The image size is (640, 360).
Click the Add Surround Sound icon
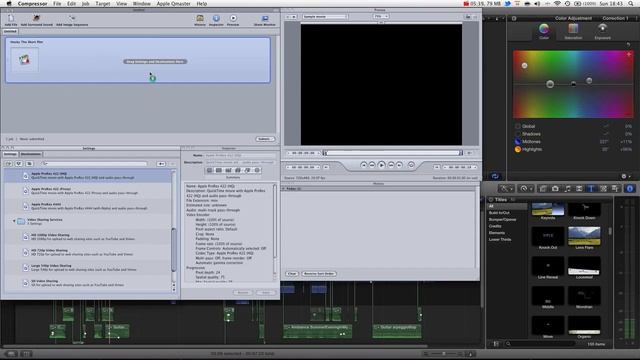pyautogui.click(x=36, y=18)
